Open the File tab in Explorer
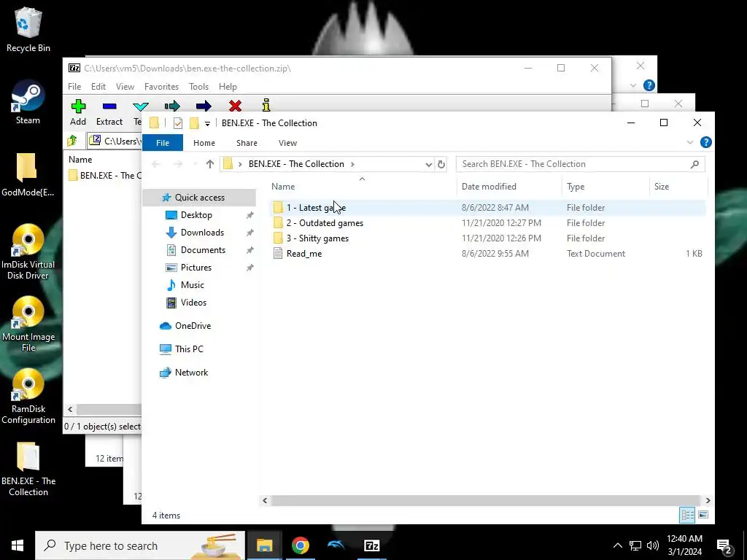This screenshot has height=560, width=747. tap(163, 143)
